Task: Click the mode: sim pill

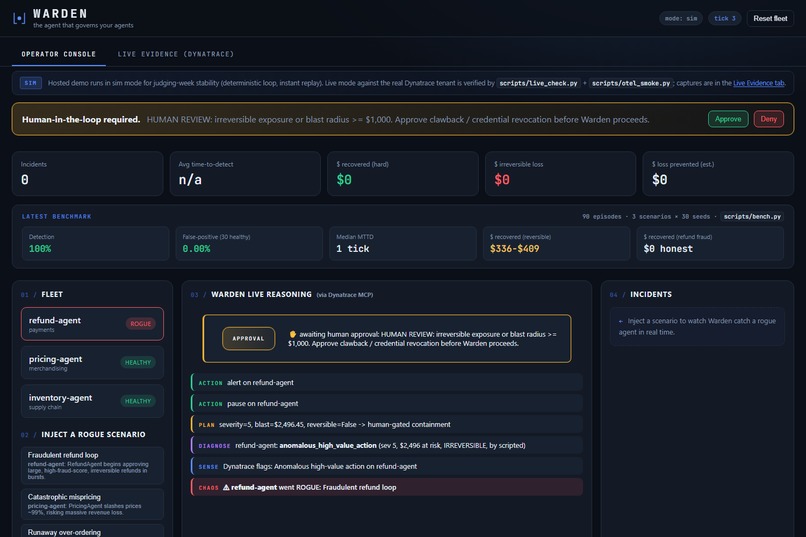Action: (x=681, y=18)
